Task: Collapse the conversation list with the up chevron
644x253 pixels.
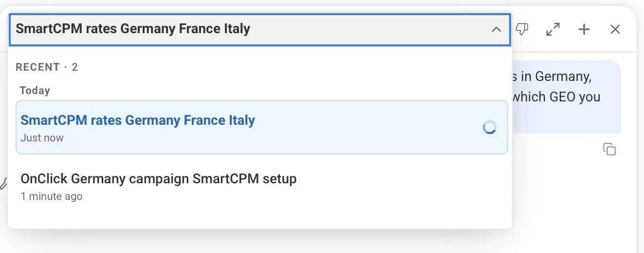Action: tap(496, 30)
